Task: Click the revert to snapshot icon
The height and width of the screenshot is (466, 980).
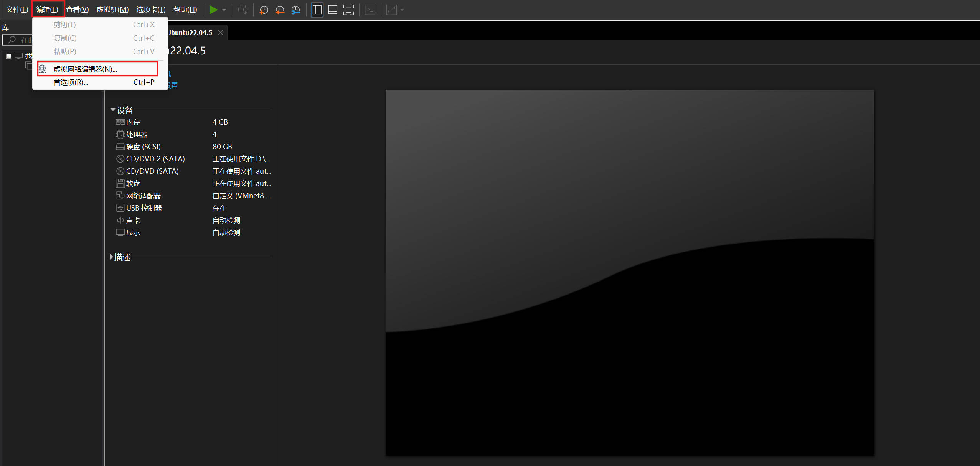Action: [x=280, y=10]
